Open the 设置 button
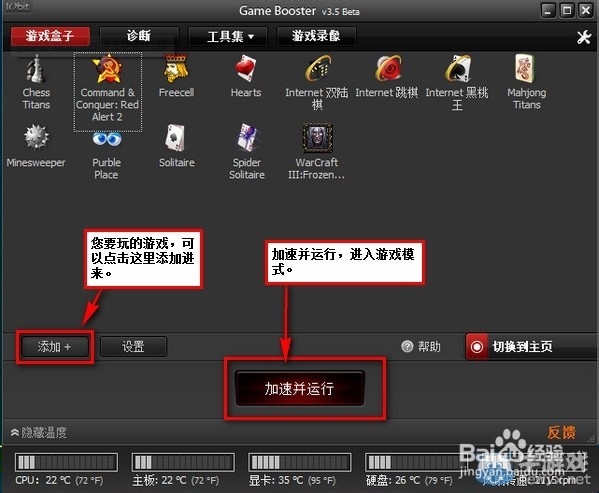This screenshot has width=599, height=493. tap(133, 346)
